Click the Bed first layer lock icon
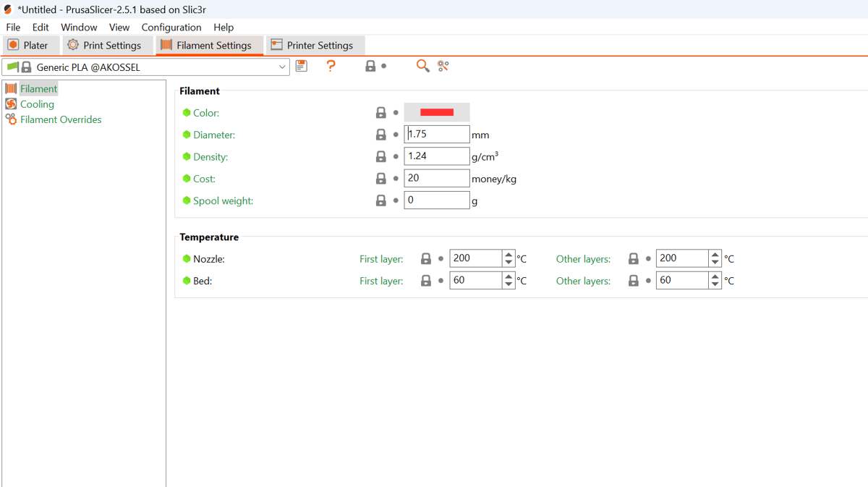This screenshot has width=868, height=487. click(426, 280)
